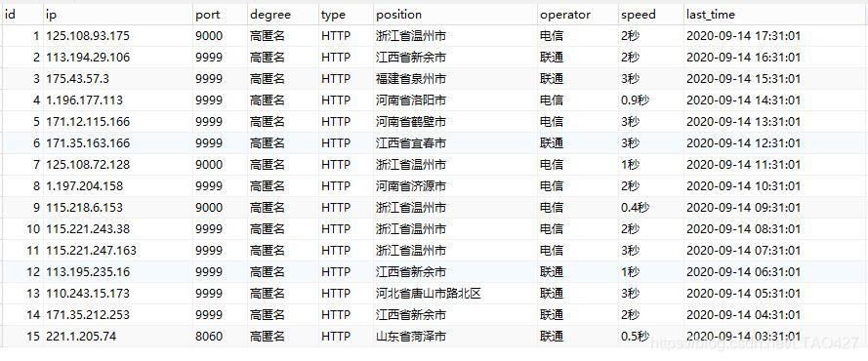Screen dimensions: 868x361
Task: Select IP cell 125.108.72.128
Action: tap(88, 165)
